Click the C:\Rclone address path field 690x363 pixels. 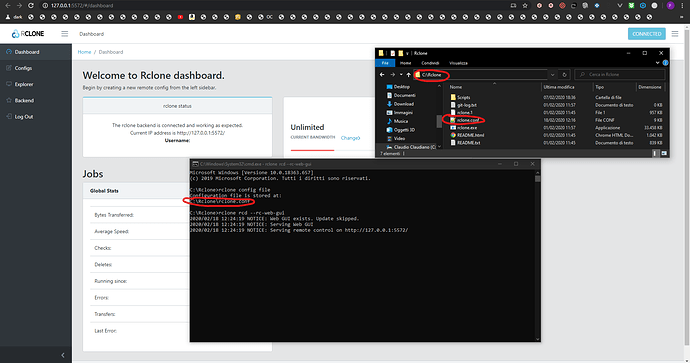pos(481,75)
